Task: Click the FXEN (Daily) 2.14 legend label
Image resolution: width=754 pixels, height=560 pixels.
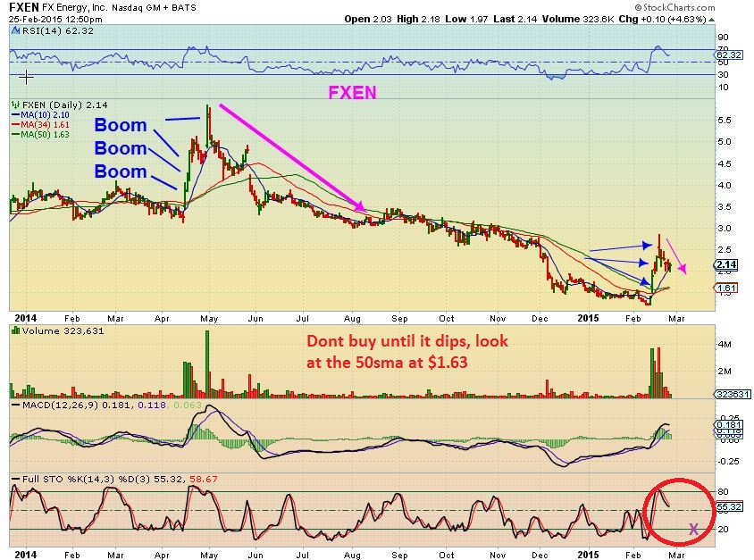Action: tap(65, 104)
